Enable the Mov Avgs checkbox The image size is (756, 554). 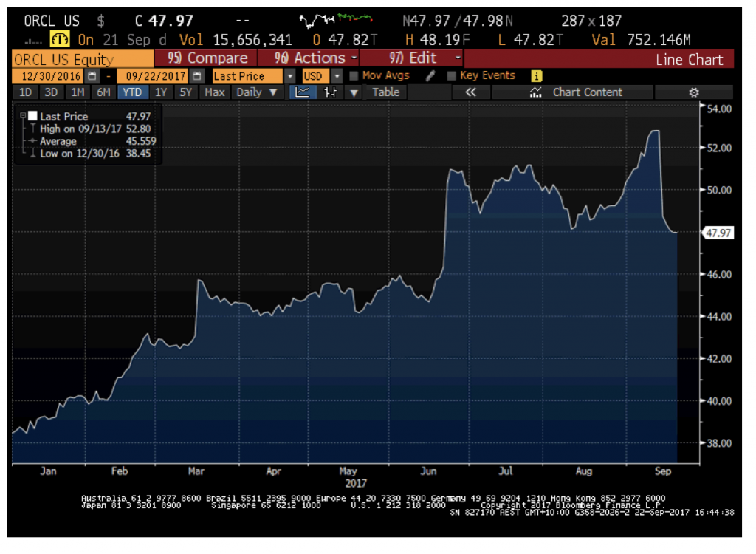[354, 76]
